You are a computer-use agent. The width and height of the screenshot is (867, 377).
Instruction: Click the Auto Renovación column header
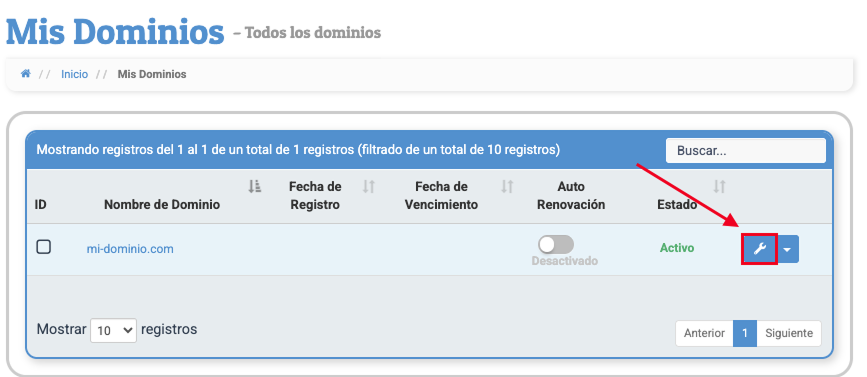coord(571,196)
